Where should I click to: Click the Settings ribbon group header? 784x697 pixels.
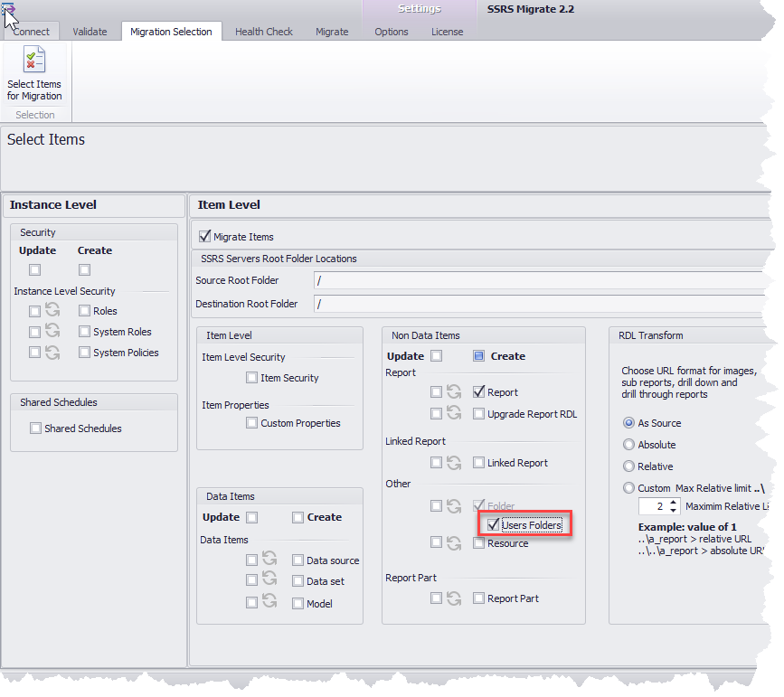pos(420,8)
